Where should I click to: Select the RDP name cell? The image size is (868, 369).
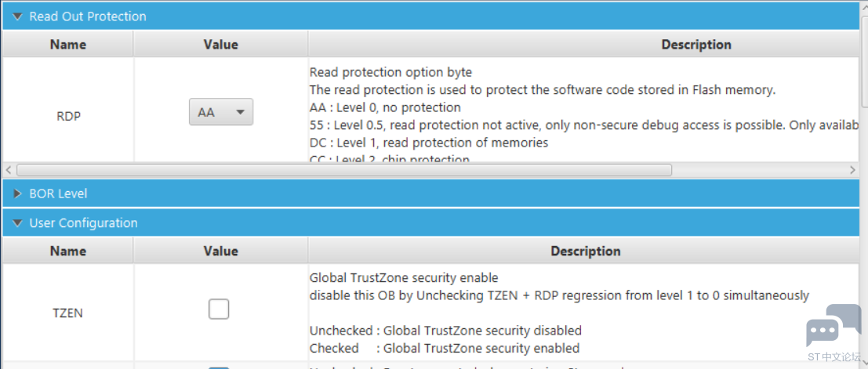coord(67,117)
